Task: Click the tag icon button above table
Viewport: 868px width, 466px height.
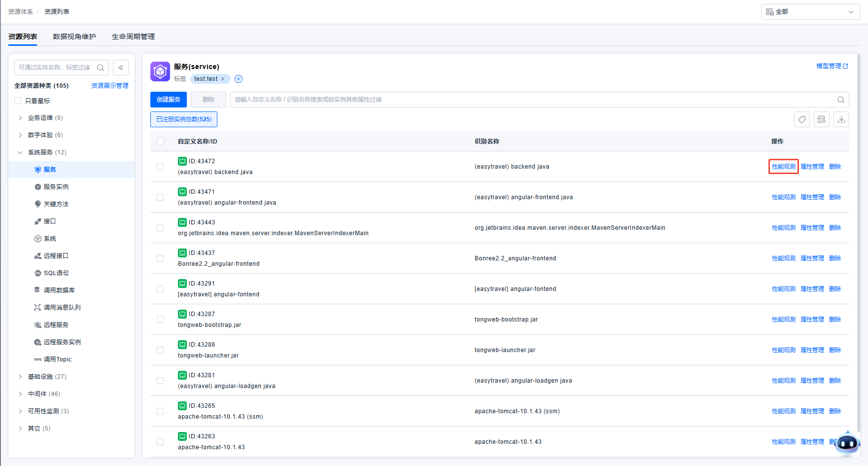Action: pos(802,119)
